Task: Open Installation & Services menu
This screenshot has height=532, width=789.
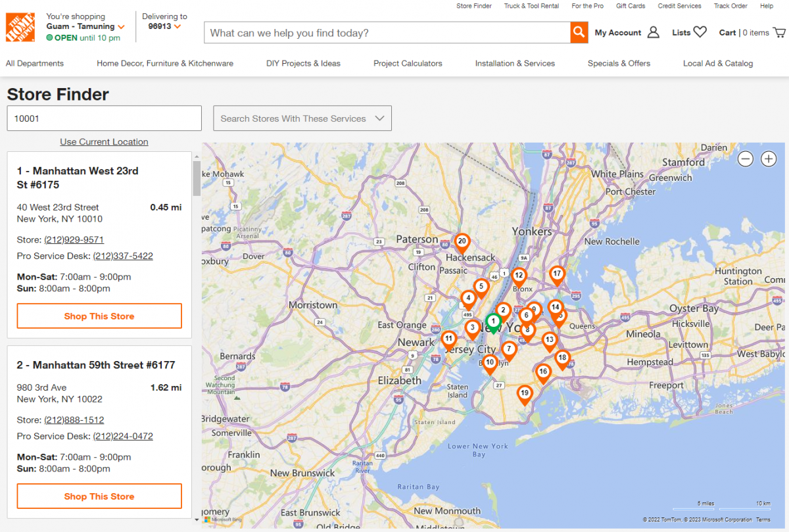Action: point(515,63)
